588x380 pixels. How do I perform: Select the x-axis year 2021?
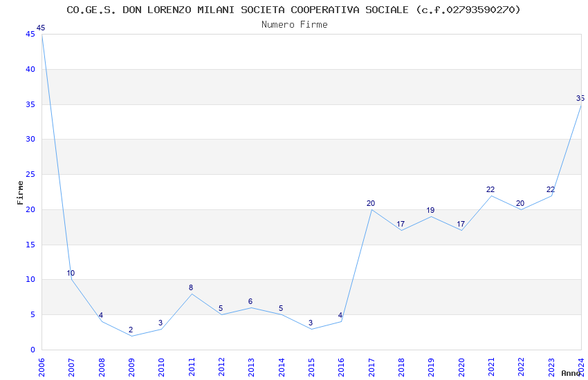[x=491, y=368]
